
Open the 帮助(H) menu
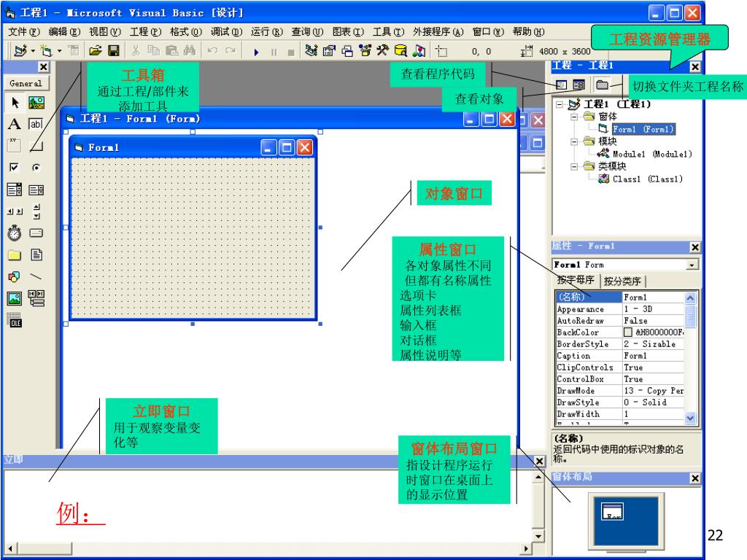528,32
